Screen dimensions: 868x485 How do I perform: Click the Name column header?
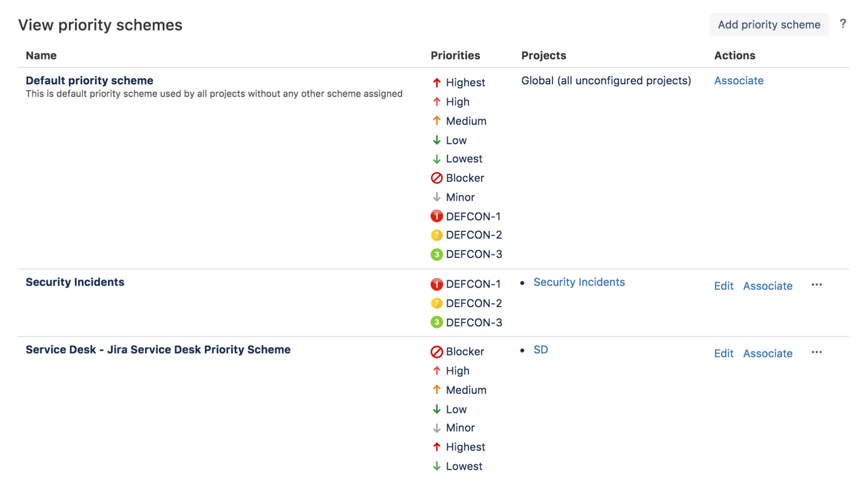[x=41, y=55]
